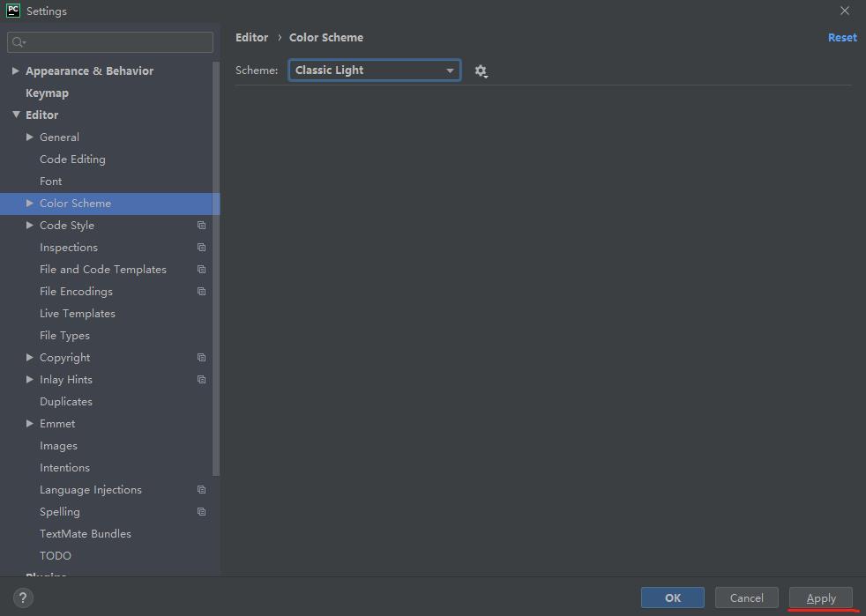
Task: Expand the Inlay Hints arrow
Action: (30, 380)
